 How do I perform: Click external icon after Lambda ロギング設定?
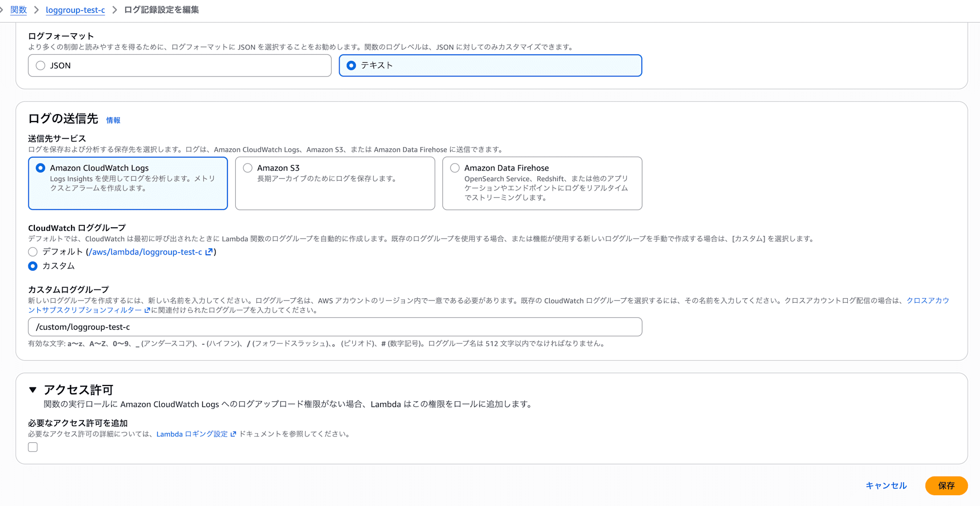[233, 434]
